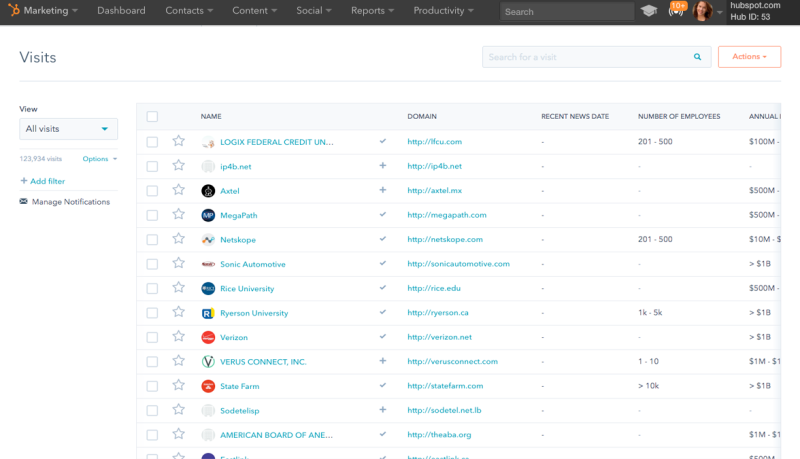Open the Content menu
This screenshot has width=800, height=459.
pyautogui.click(x=255, y=10)
